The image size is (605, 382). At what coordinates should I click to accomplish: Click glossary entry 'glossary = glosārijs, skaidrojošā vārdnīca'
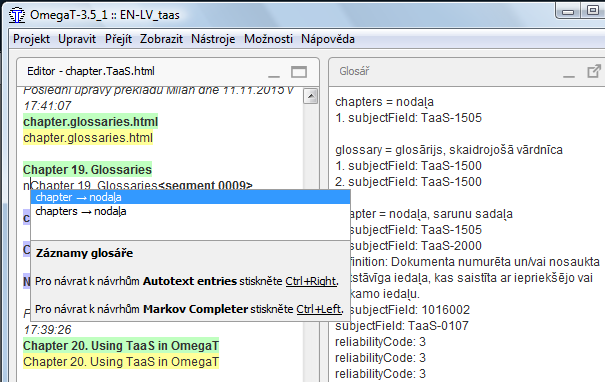point(449,150)
